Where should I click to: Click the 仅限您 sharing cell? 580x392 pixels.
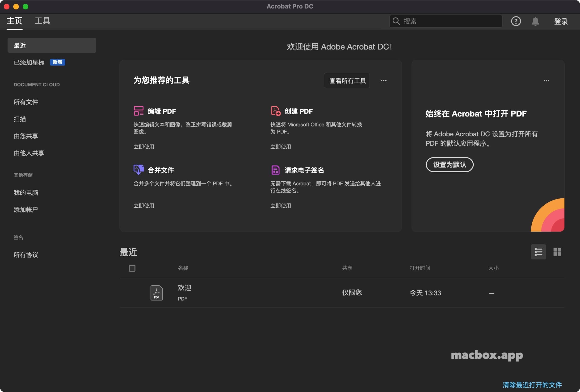(352, 292)
